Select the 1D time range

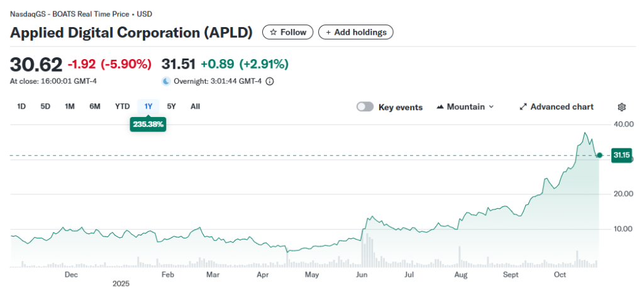tap(21, 106)
